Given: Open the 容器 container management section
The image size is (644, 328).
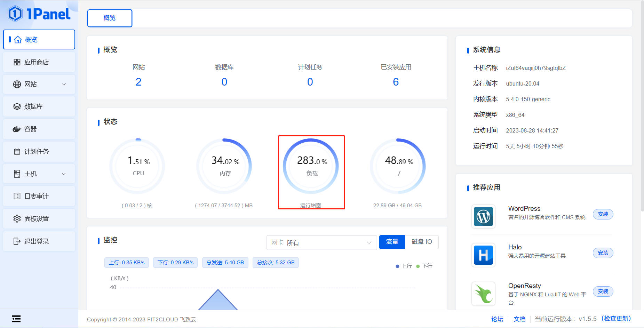Looking at the screenshot, I should coord(31,129).
